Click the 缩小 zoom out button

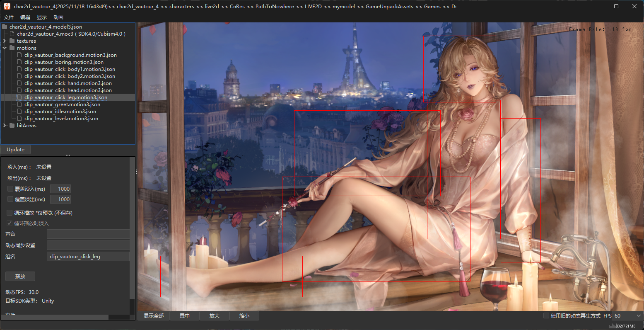(x=244, y=316)
